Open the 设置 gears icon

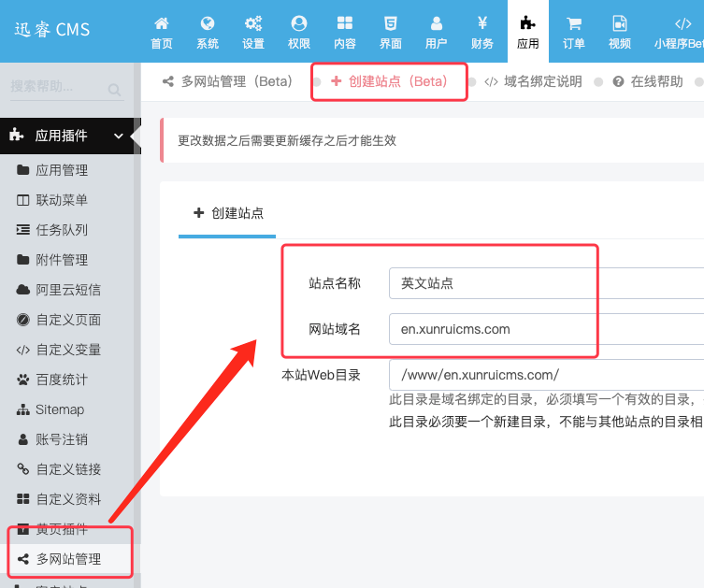click(x=253, y=22)
